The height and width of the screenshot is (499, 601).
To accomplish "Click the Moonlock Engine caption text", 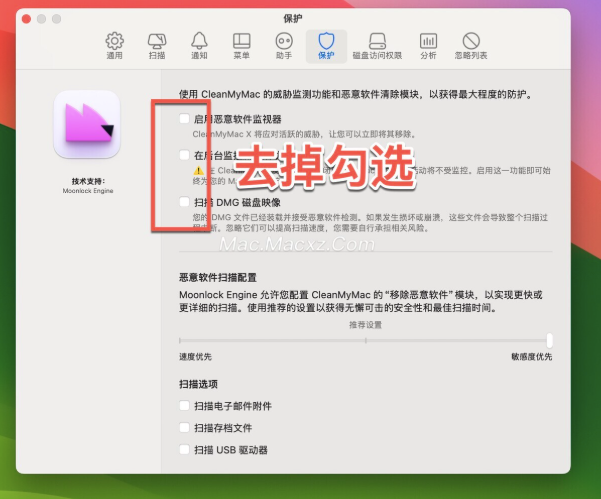I will coord(88,191).
